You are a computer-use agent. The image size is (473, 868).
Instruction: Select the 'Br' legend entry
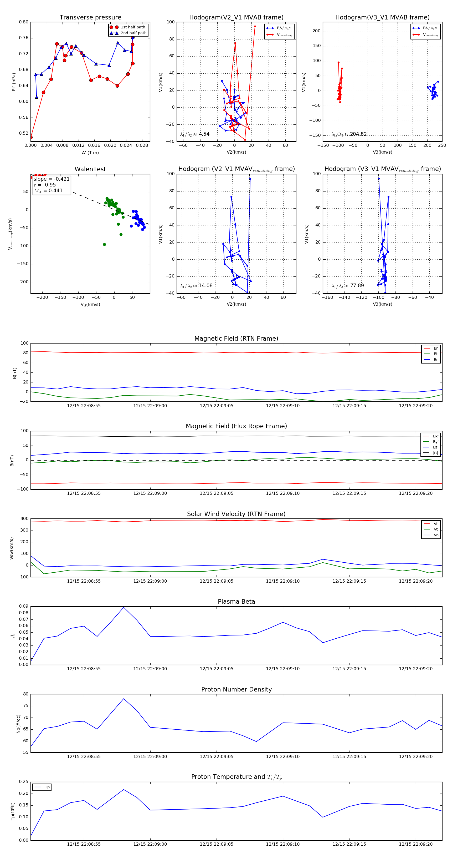(431, 349)
